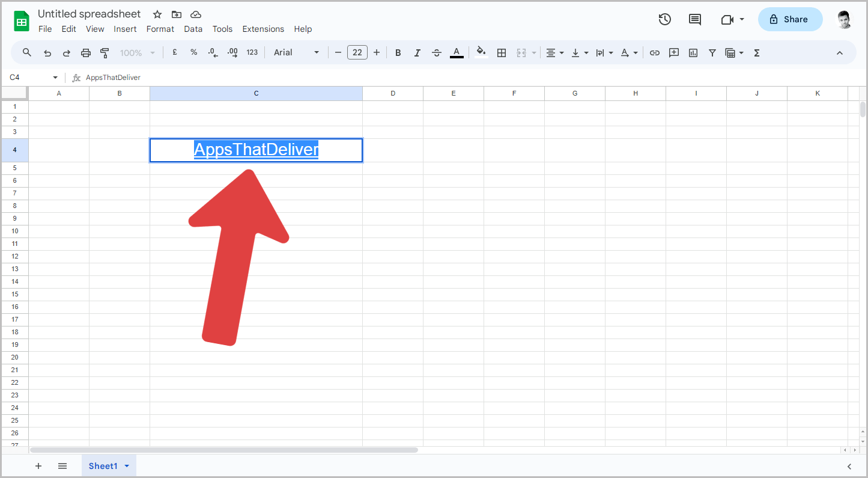Screen dimensions: 868x478
Task: Add a new sheet with the plus button
Action: [x=38, y=466]
